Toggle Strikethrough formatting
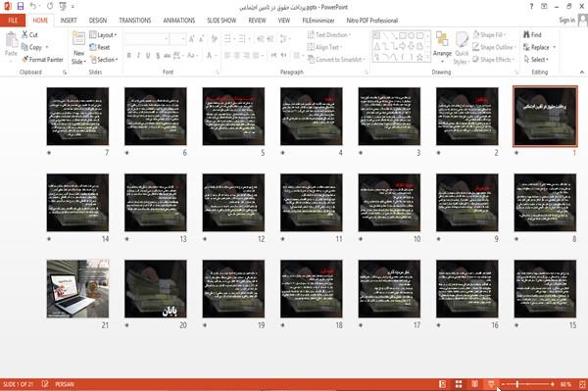Viewport: 588px width, 391px height. tap(168, 56)
